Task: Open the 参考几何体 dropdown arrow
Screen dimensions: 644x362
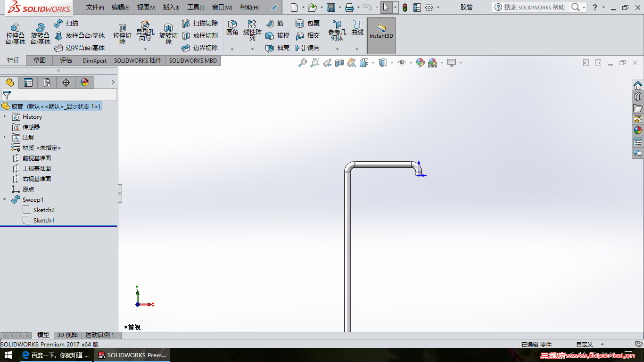Action: pos(337,49)
